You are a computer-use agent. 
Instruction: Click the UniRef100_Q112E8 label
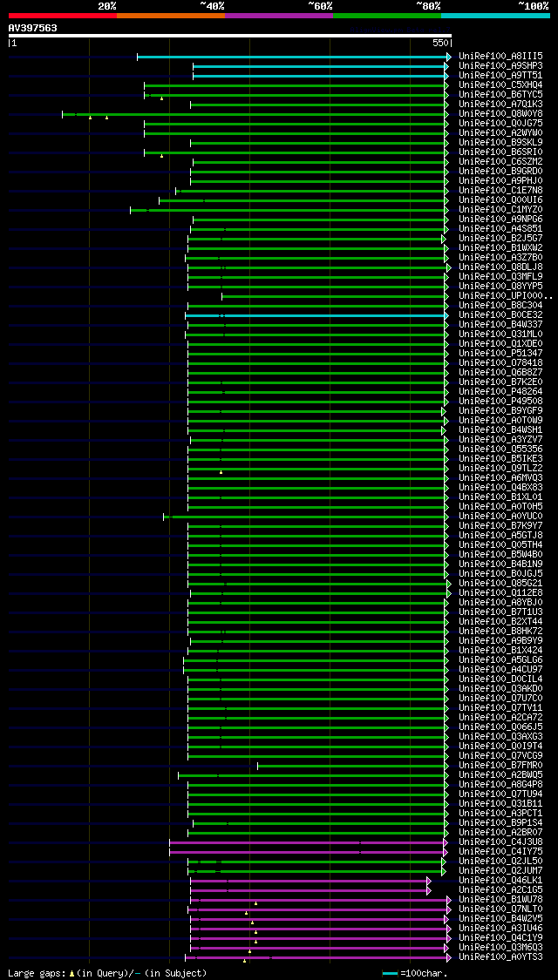500,592
